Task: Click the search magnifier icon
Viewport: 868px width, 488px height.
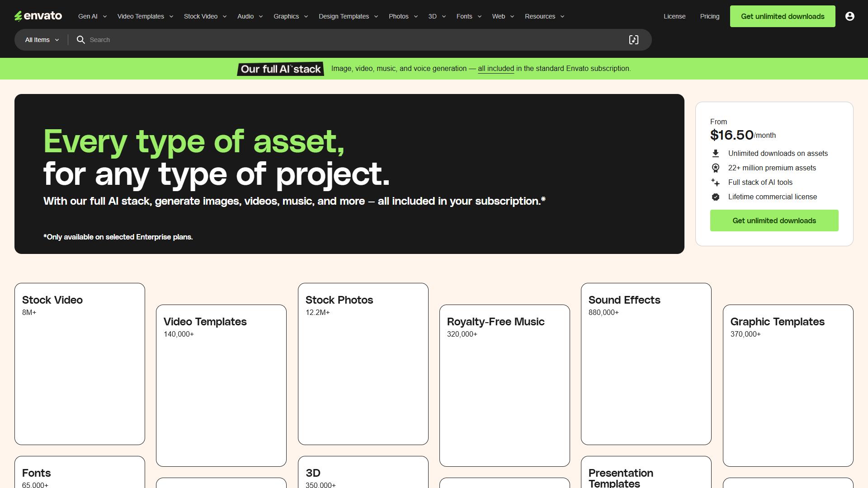Action: point(81,40)
